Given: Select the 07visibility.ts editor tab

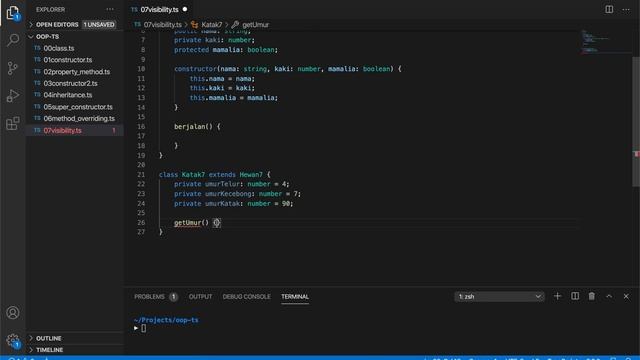Looking at the screenshot, I should (159, 9).
